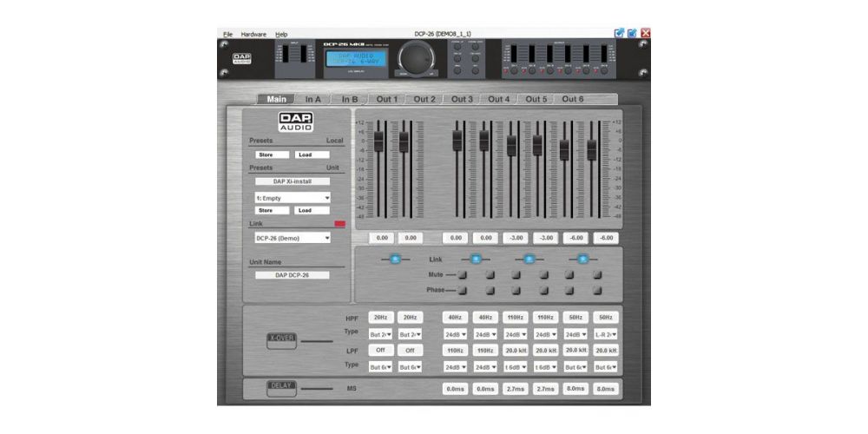Screen dimensions: 868x434
Task: Invert phase on output 3
Action: pos(516,291)
